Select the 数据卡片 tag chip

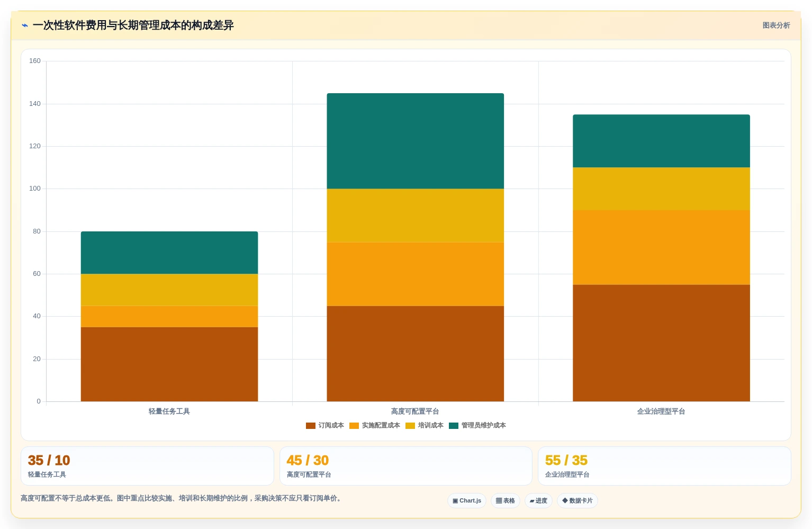tap(578, 501)
